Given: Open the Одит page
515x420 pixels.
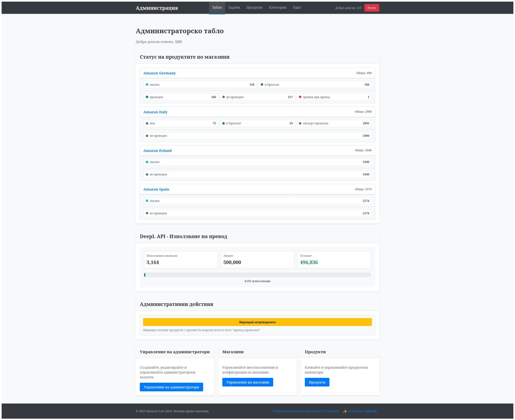Looking at the screenshot, I should [297, 8].
